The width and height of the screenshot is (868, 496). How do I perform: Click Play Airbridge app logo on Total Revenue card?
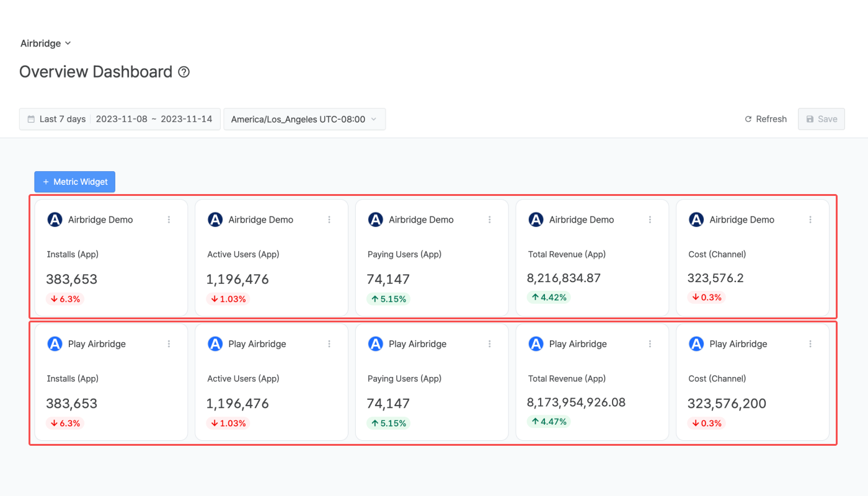(x=536, y=343)
